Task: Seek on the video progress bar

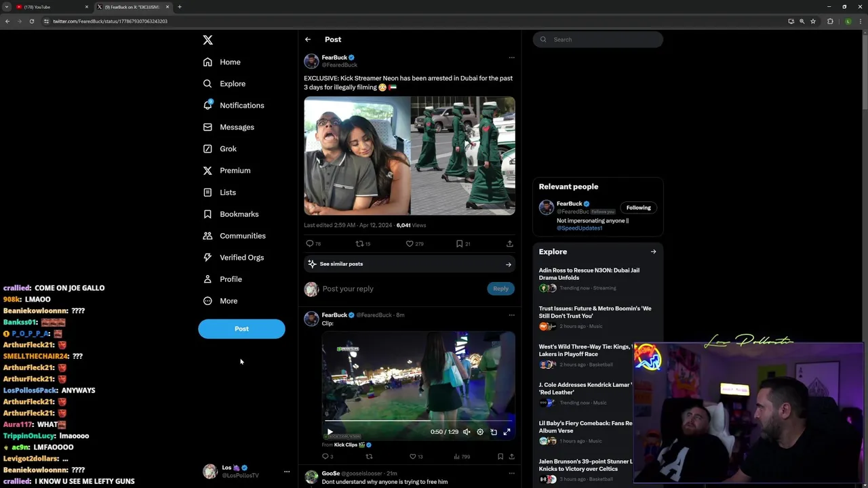Action: (418, 422)
